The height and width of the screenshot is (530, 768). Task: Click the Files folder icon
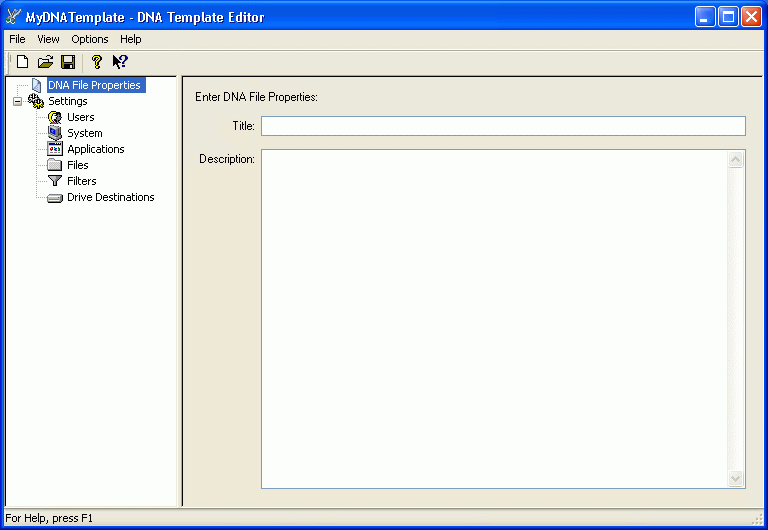pyautogui.click(x=55, y=165)
